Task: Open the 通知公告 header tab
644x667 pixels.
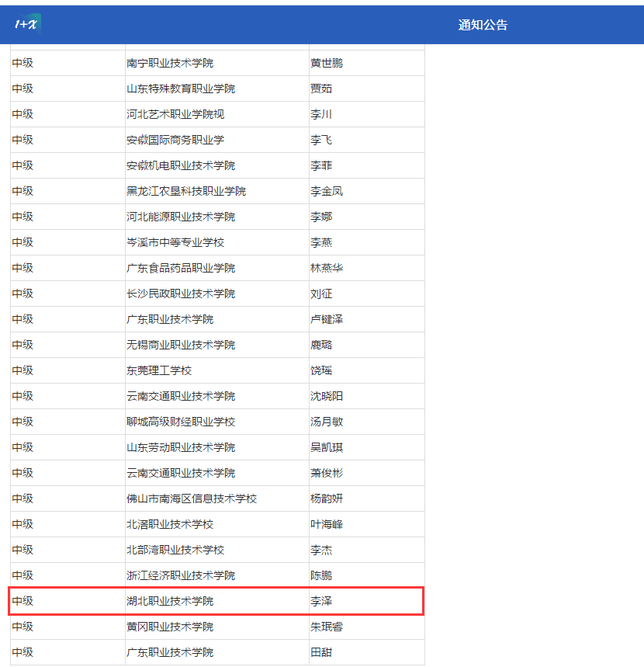Action: (x=483, y=25)
